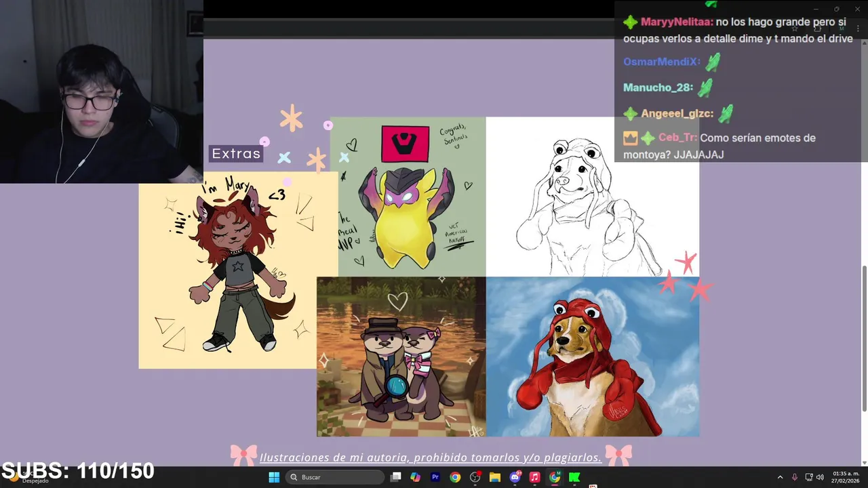Expand hidden system tray icons chevron
The width and height of the screenshot is (868, 488).
[x=780, y=477]
